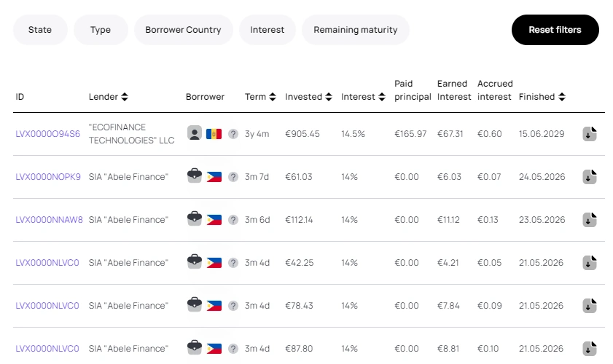The width and height of the screenshot is (613, 364).
Task: Download document for loan LVX0000NOPK9
Action: (x=590, y=177)
